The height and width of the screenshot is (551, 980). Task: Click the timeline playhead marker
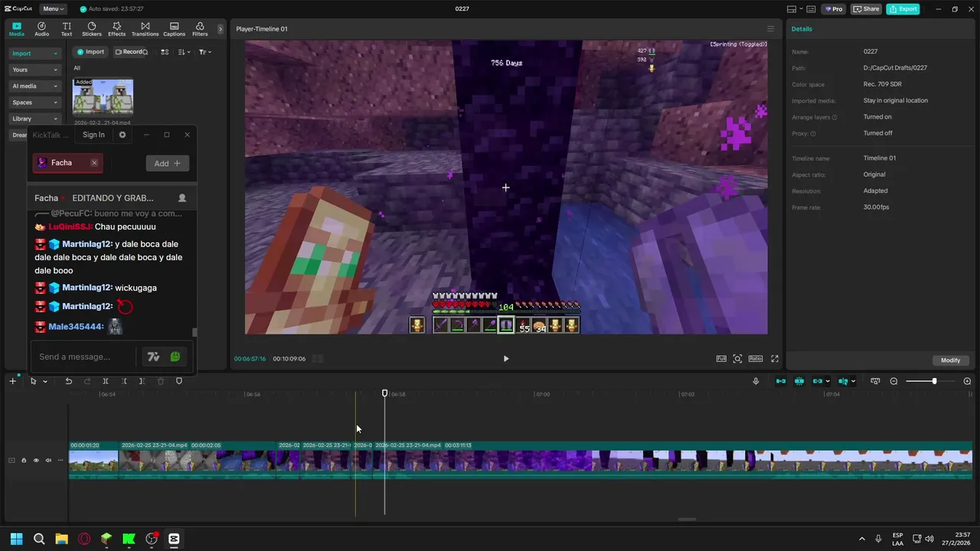[x=385, y=393]
